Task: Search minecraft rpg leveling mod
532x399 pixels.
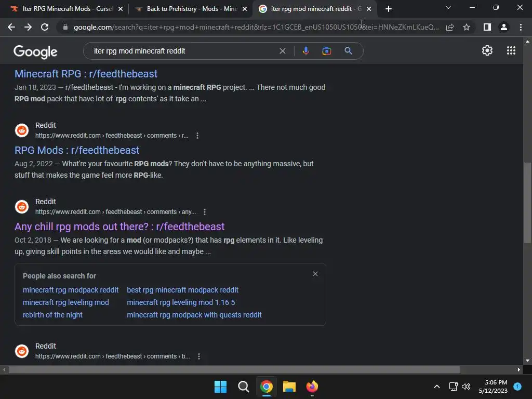Action: click(66, 302)
